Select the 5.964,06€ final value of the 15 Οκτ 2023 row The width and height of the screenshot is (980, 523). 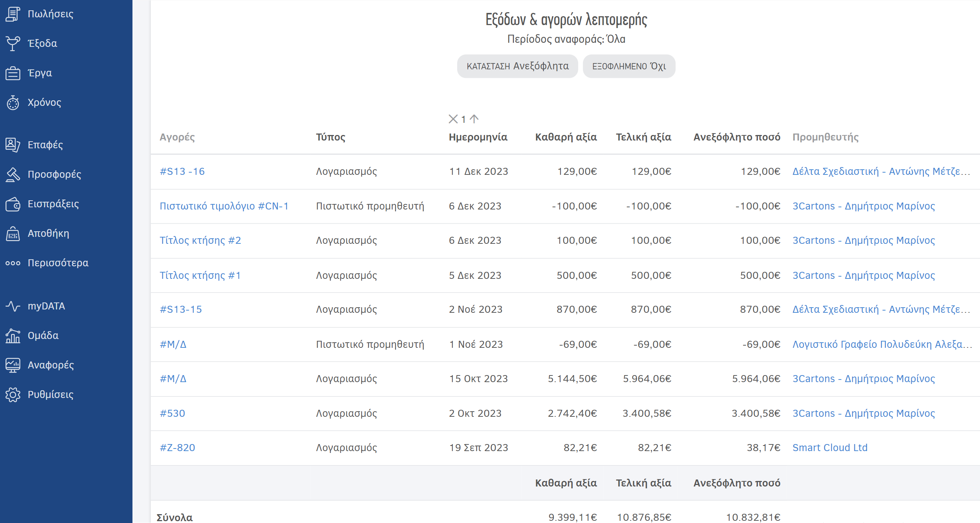pos(647,379)
